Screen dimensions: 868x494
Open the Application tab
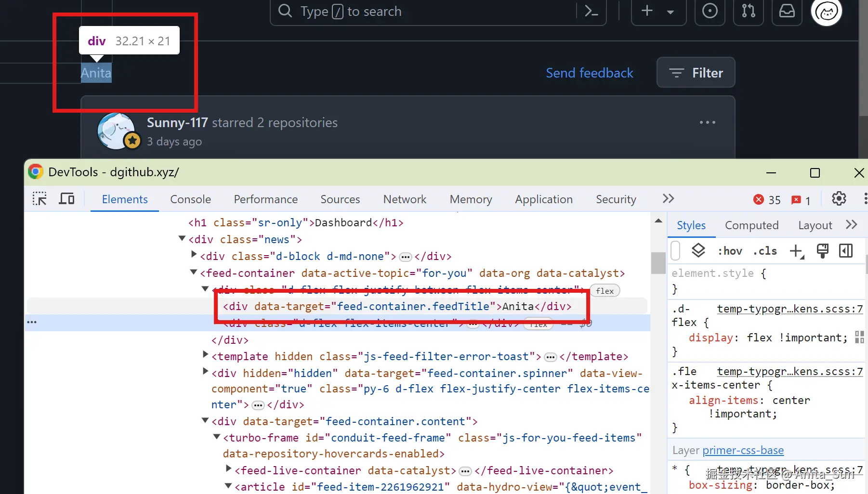pyautogui.click(x=544, y=199)
